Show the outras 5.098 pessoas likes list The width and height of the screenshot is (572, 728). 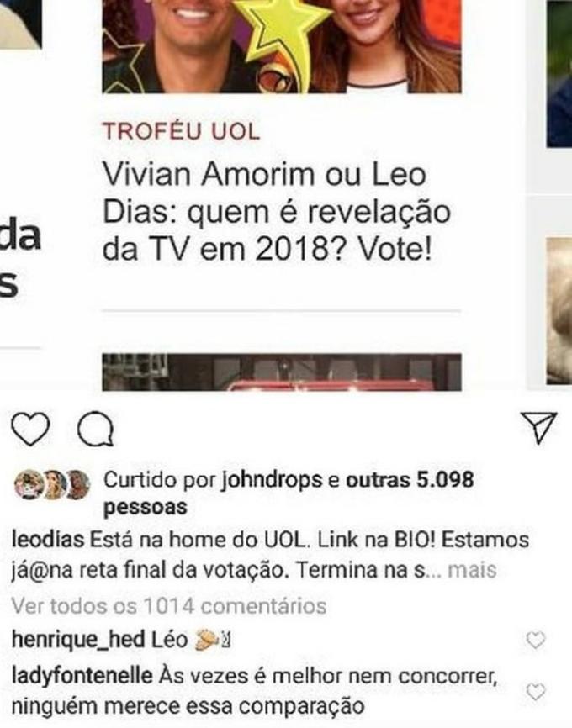288,493
